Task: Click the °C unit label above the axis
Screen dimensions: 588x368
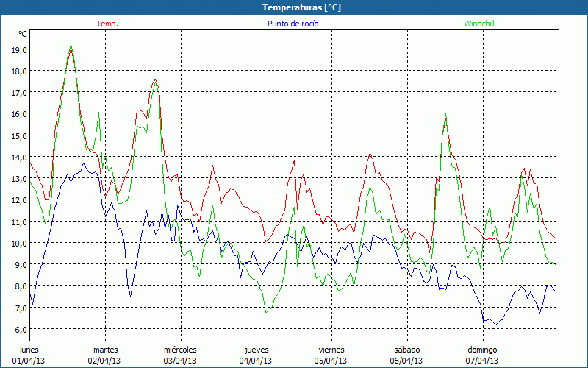Action: (23, 34)
